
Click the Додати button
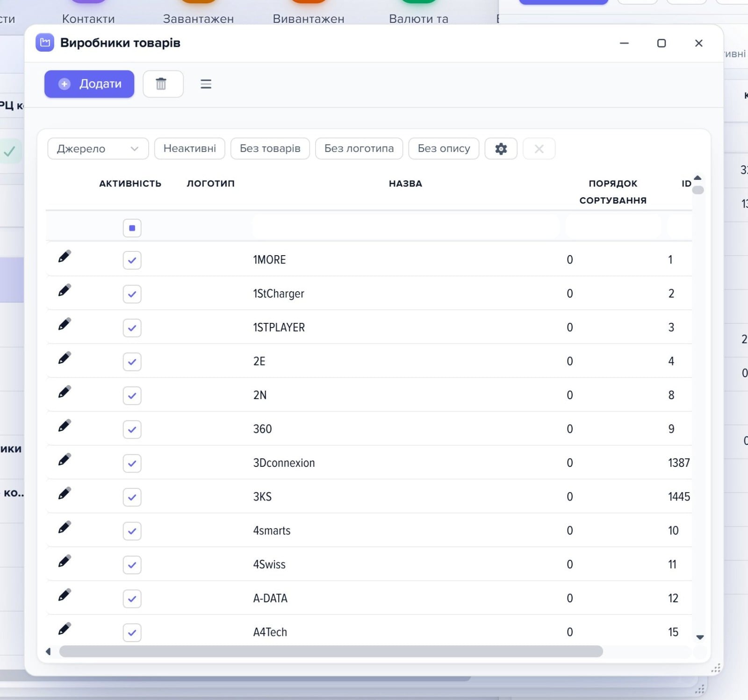click(89, 84)
